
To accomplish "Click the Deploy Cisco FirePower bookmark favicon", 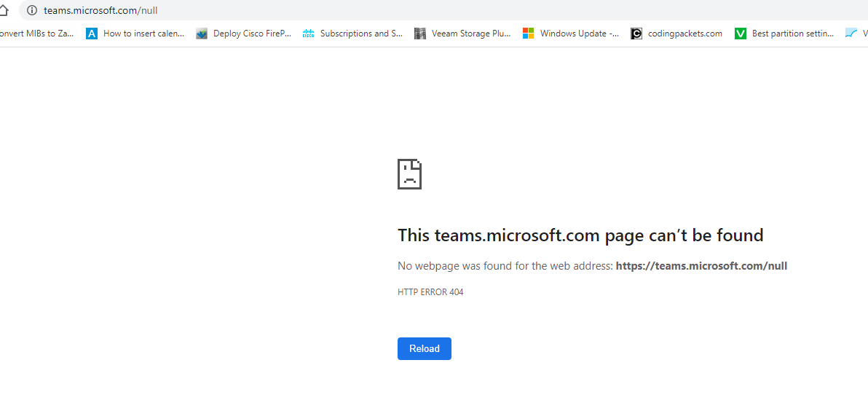I will (x=202, y=34).
